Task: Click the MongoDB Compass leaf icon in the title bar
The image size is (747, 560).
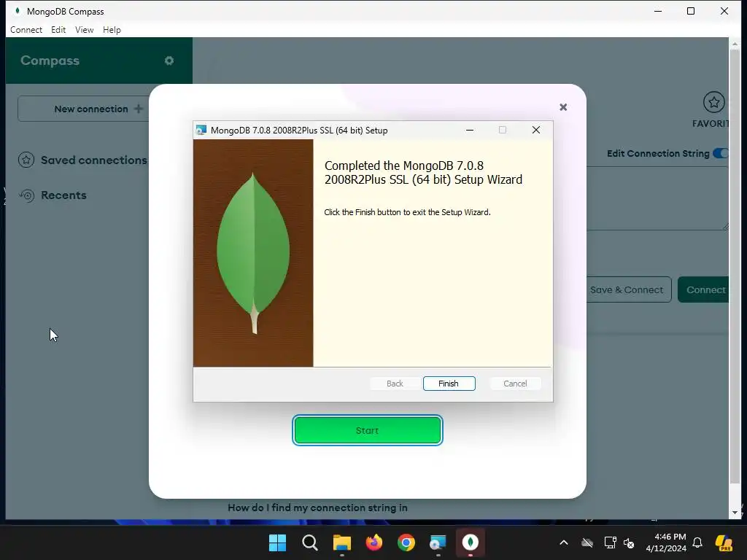Action: pos(18,11)
